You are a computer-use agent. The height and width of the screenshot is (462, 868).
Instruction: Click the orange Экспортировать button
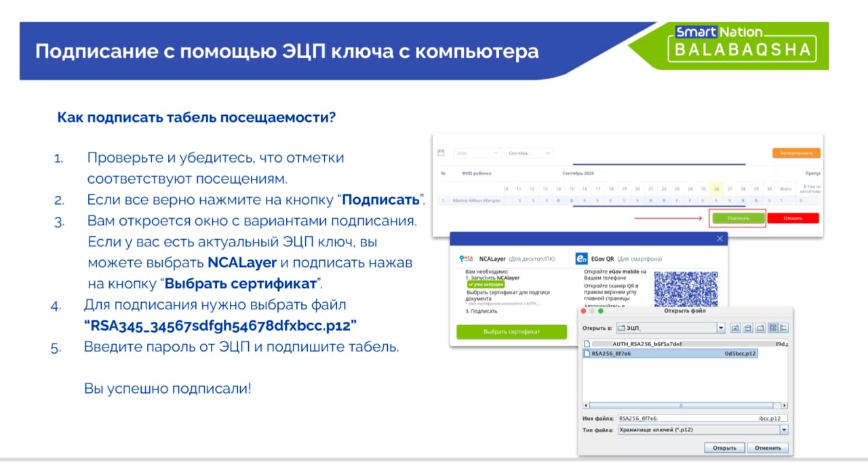point(796,153)
